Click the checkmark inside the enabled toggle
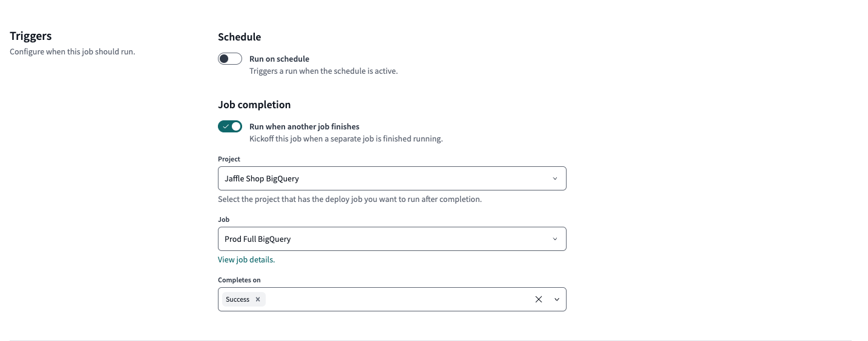This screenshot has width=868, height=341. point(225,126)
